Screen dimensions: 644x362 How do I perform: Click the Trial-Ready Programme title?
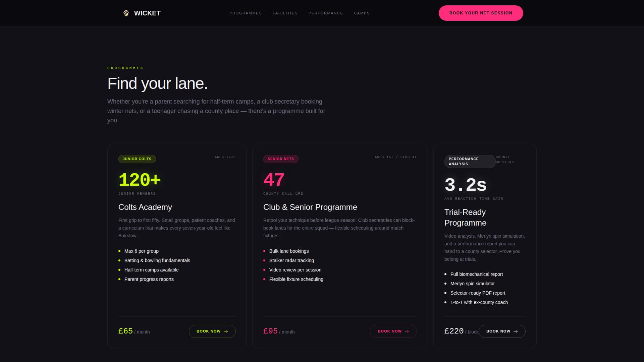pos(465,218)
